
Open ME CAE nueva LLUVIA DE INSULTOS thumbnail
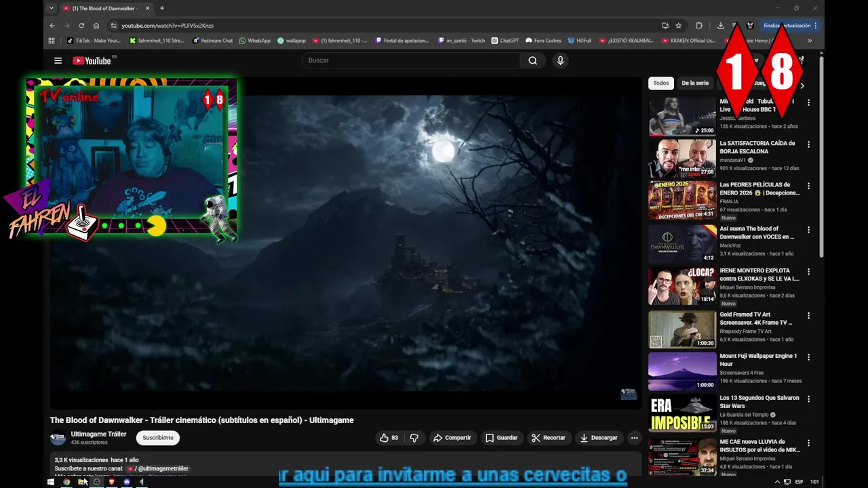point(682,456)
